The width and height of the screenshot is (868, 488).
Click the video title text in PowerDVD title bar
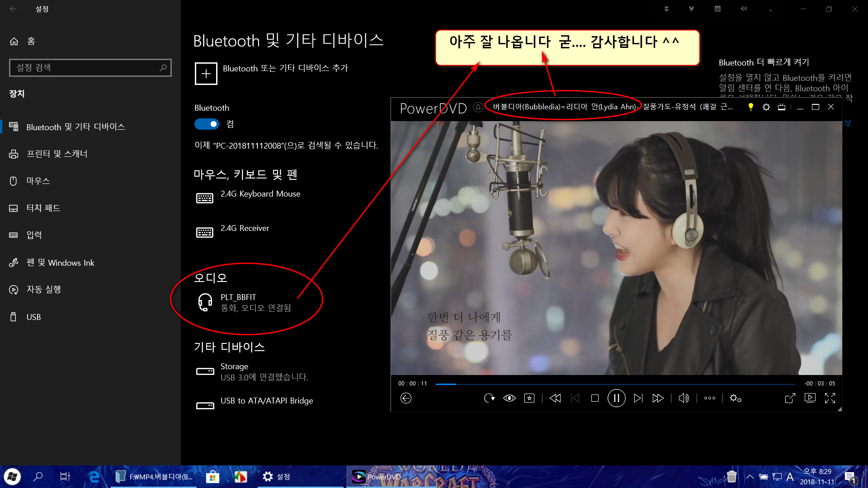pos(613,107)
